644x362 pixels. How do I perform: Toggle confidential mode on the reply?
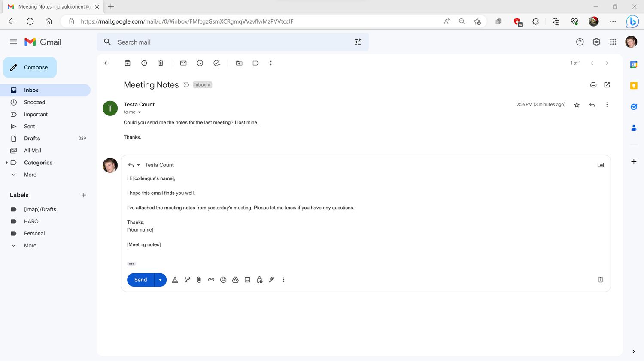[260, 280]
